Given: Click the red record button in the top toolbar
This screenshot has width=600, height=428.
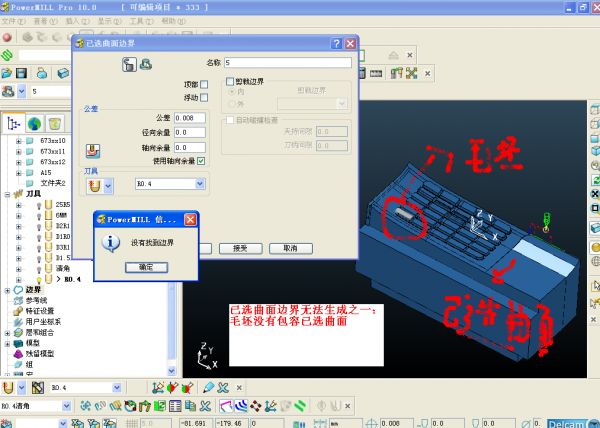Looking at the screenshot, I should (7, 37).
